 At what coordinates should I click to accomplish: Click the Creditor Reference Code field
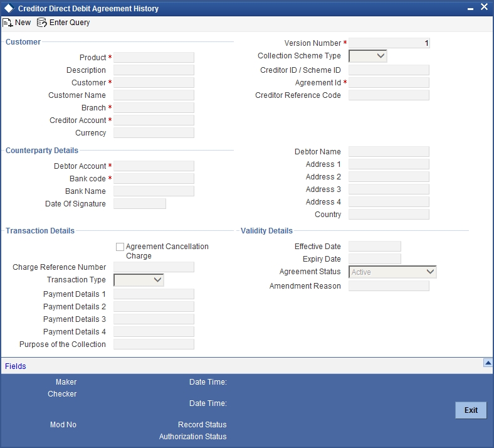(389, 95)
